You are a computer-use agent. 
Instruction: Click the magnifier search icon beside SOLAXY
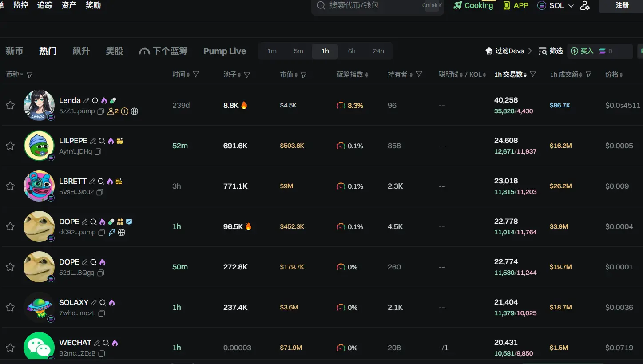click(x=103, y=303)
